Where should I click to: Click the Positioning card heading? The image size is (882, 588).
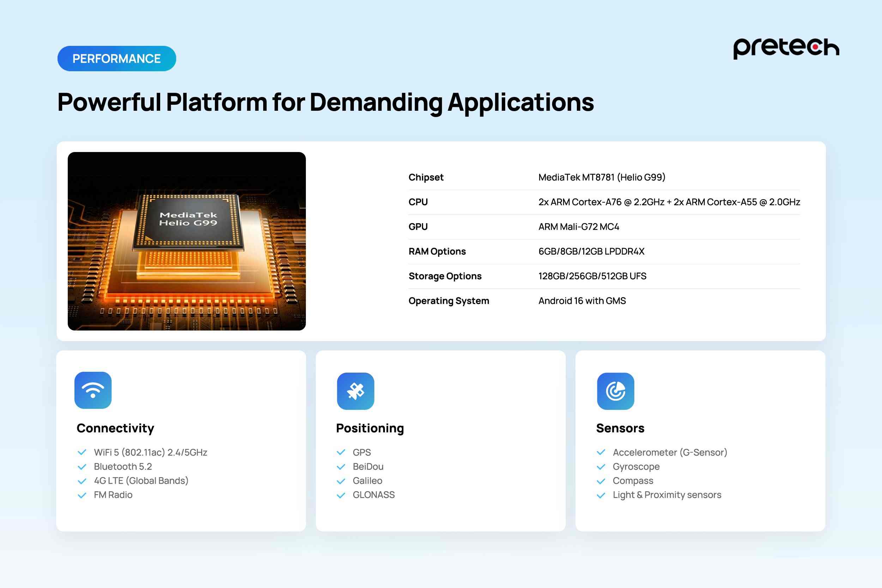point(370,428)
